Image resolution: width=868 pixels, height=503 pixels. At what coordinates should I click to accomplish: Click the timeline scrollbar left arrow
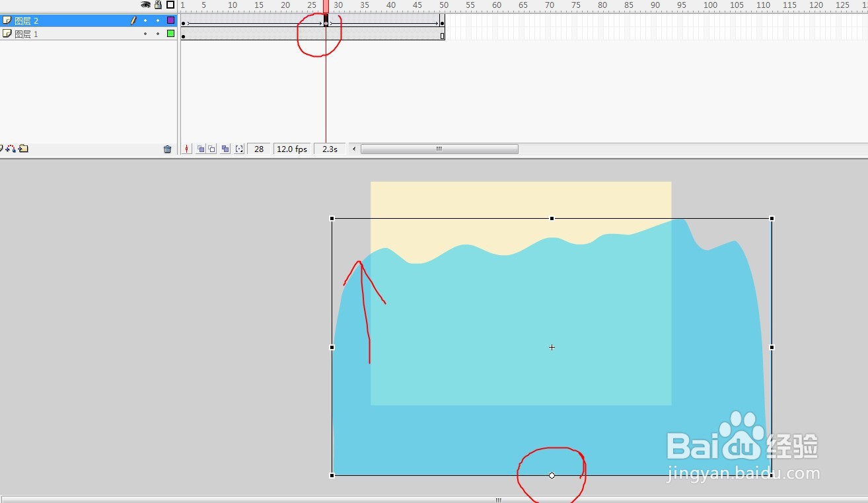coord(354,149)
